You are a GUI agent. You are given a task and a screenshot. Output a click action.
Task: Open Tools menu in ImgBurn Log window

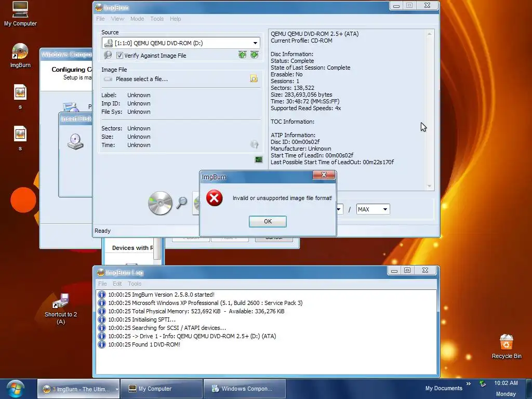point(135,284)
